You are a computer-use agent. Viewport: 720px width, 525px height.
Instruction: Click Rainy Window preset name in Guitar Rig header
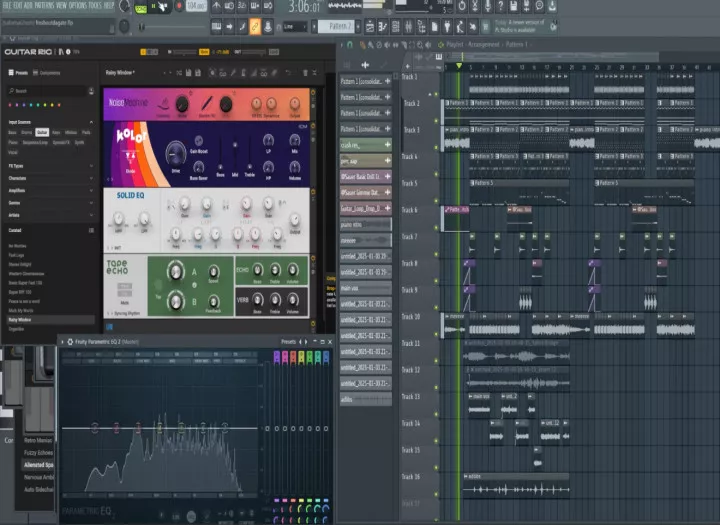120,73
